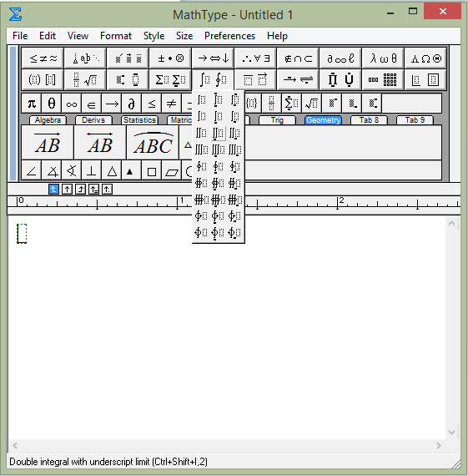468x476 pixels.
Task: Switch to the Algebra tab
Action: pos(48,120)
